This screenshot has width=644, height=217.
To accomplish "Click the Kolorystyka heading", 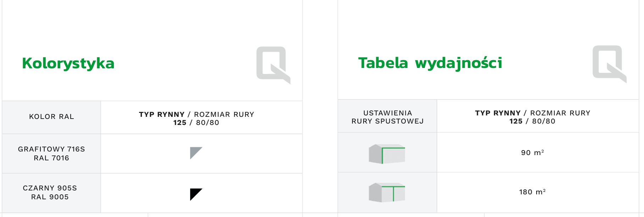I will tap(68, 63).
